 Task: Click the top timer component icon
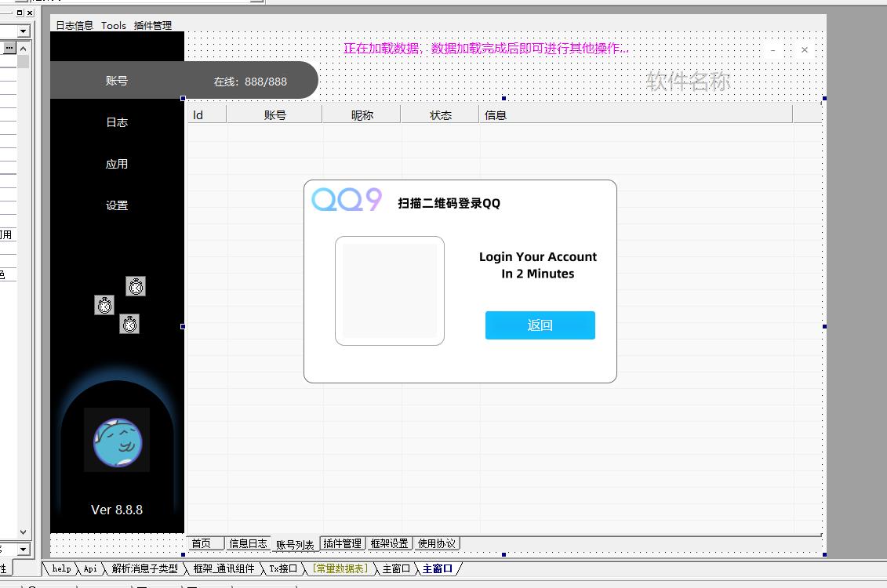(136, 287)
